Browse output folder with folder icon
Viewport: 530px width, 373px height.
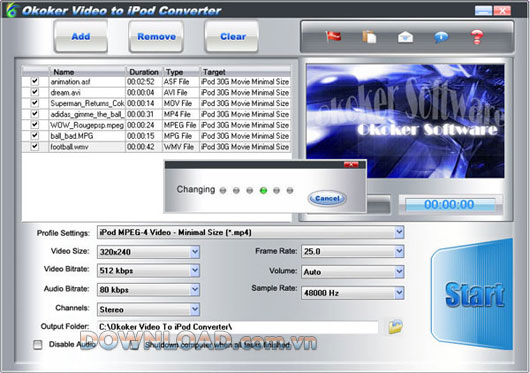(x=395, y=326)
